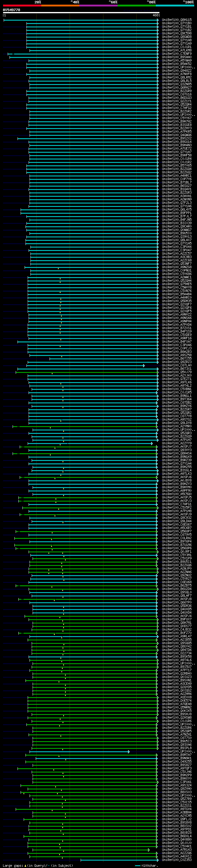Click the partial cyan C0Z353 alignment bar
This screenshot has width=197, height=868.
point(119,860)
